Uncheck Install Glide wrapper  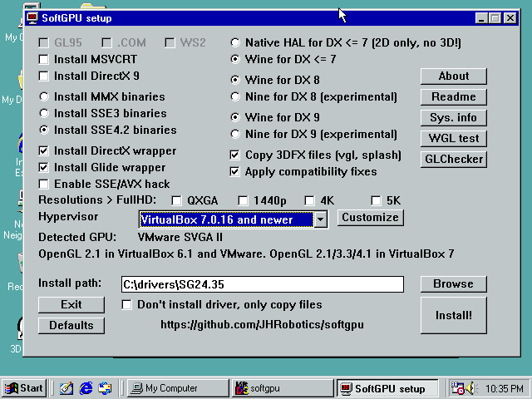(44, 167)
